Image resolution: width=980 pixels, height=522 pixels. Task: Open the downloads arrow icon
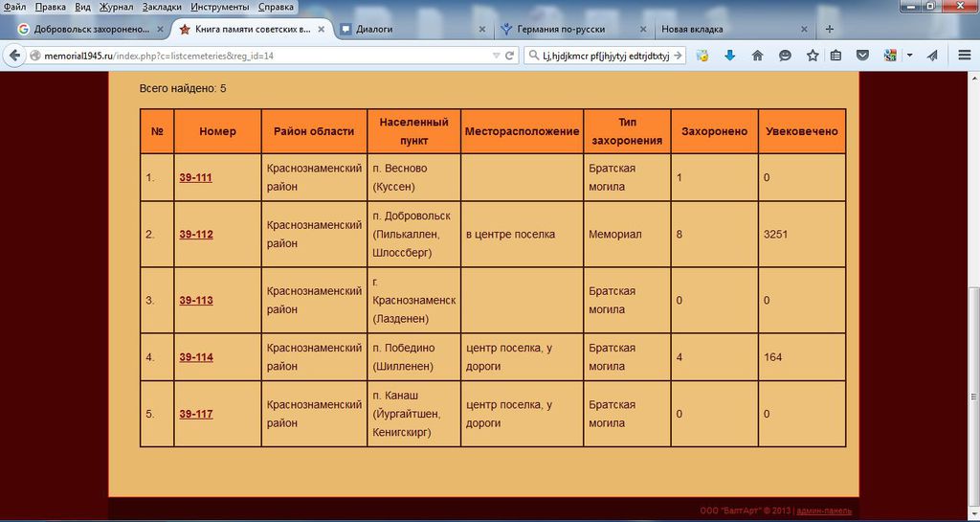(x=730, y=56)
